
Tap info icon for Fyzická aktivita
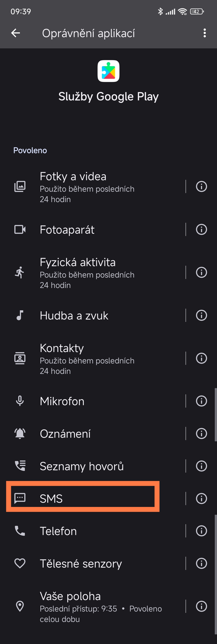pyautogui.click(x=201, y=272)
